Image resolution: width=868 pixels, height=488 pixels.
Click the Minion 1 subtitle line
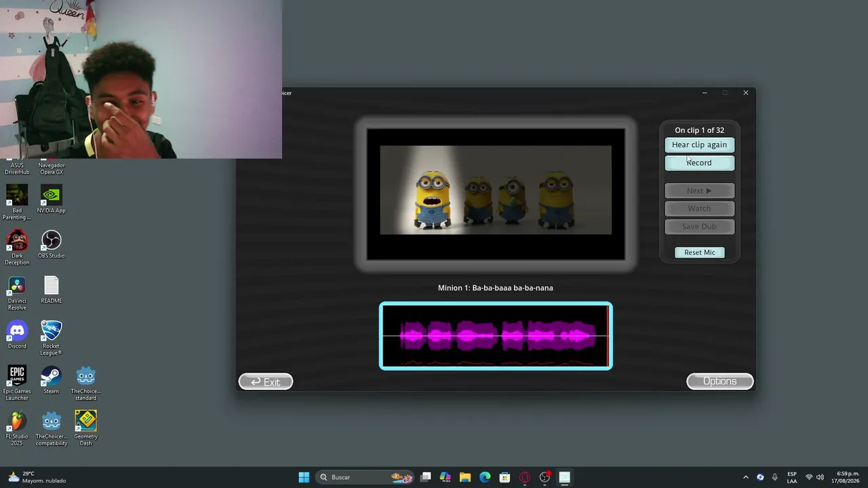496,288
